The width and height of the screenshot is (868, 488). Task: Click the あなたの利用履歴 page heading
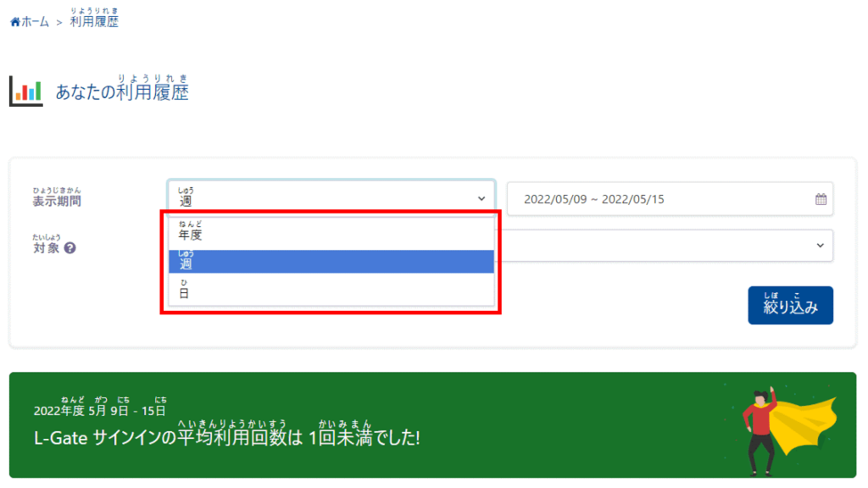click(122, 91)
